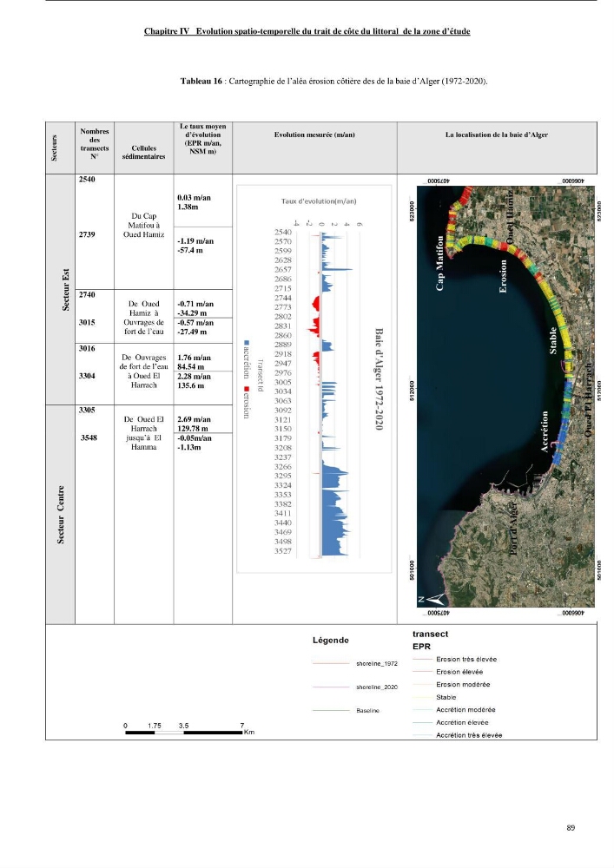This screenshot has width=614, height=868.
Task: Click the 'Oued Hamiz' label on the map
Action: coord(510,216)
